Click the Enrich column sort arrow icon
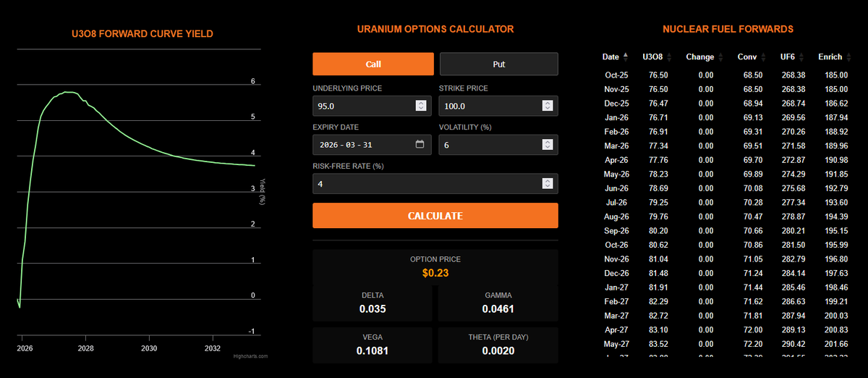This screenshot has width=868, height=378. 849,56
